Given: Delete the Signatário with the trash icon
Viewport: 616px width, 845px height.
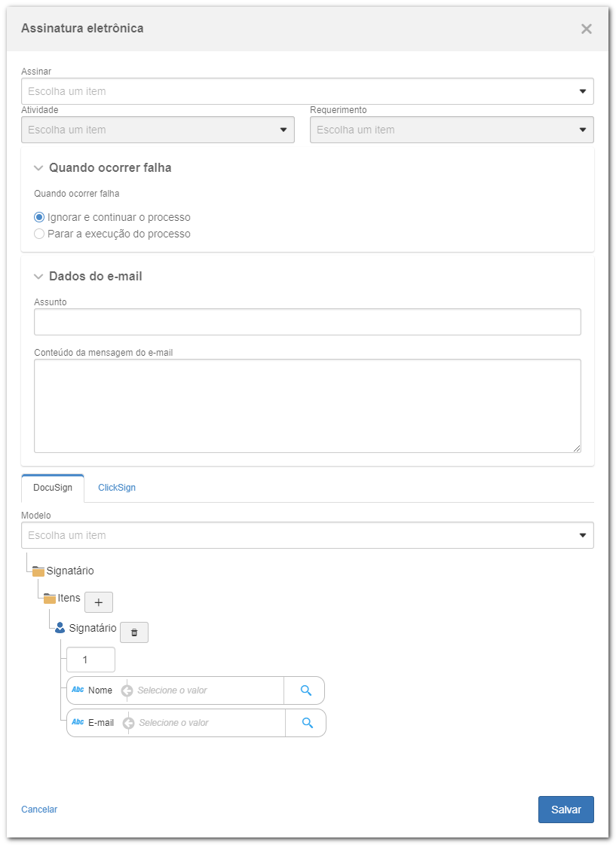Looking at the screenshot, I should [134, 632].
